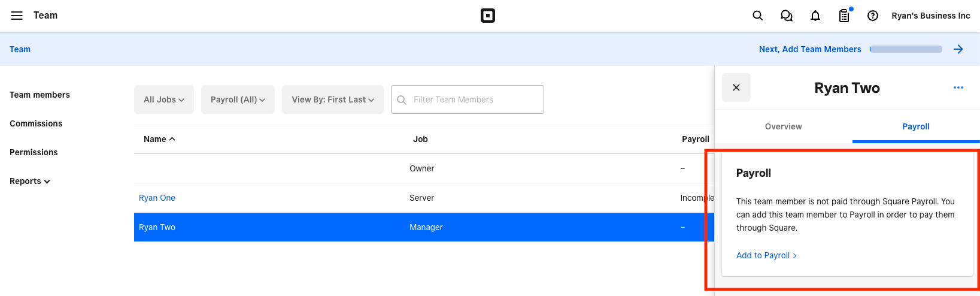
Task: Open Commissions in the sidebar
Action: point(36,123)
